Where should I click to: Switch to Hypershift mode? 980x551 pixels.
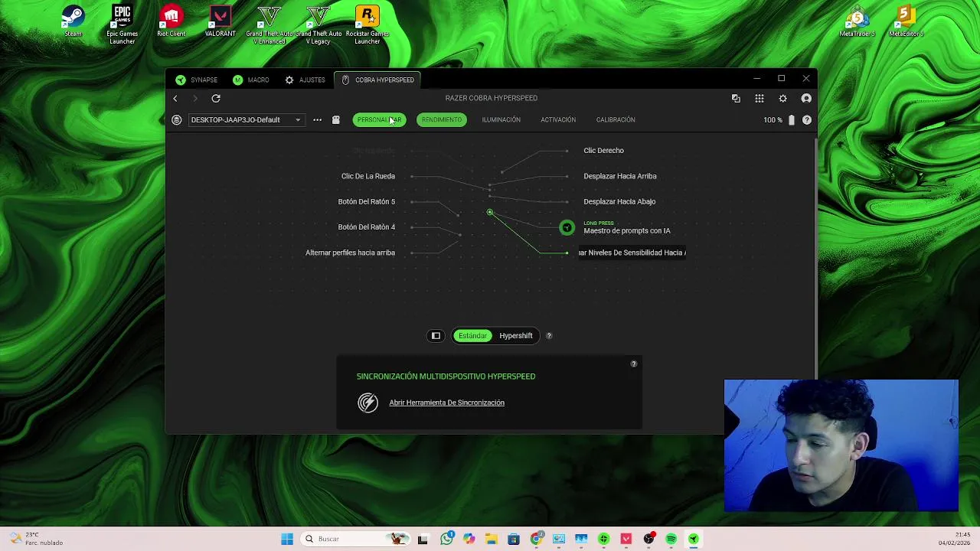[516, 335]
